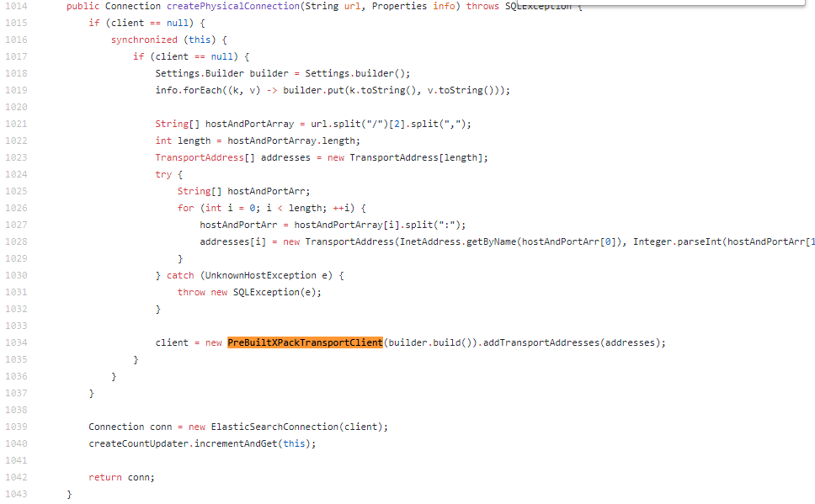The height and width of the screenshot is (504, 815).
Task: Click line number 1037
Action: pyautogui.click(x=16, y=393)
